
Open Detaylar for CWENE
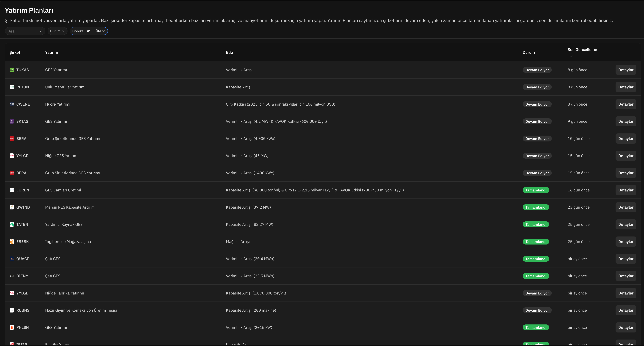(626, 104)
